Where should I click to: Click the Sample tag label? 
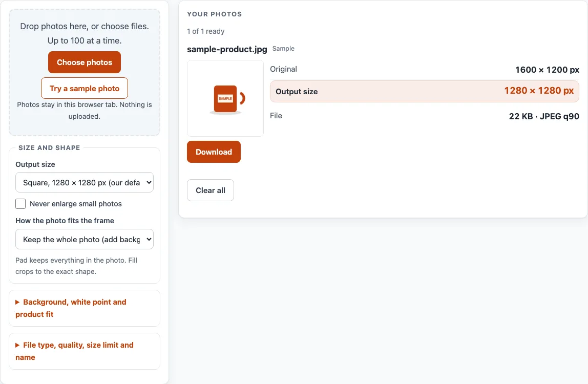click(283, 48)
